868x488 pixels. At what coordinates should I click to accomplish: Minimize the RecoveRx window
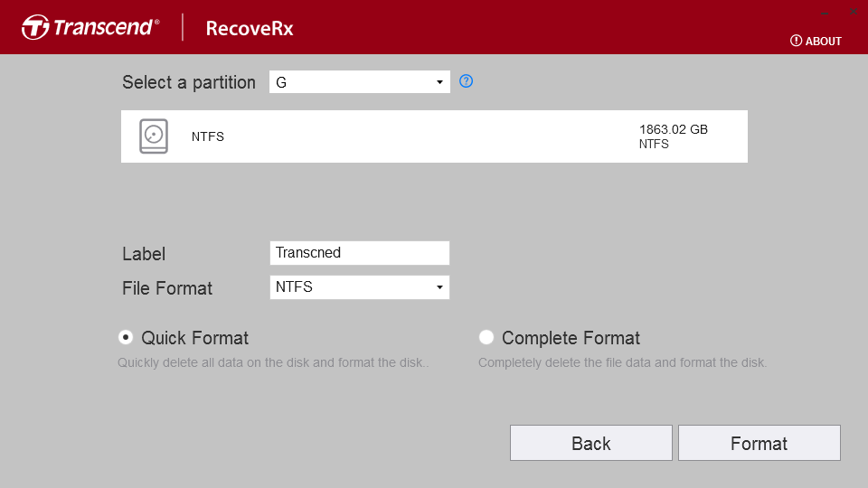click(x=825, y=12)
